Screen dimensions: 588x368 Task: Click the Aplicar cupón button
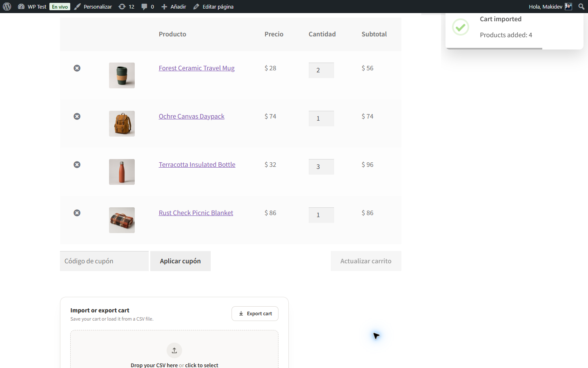(x=180, y=261)
